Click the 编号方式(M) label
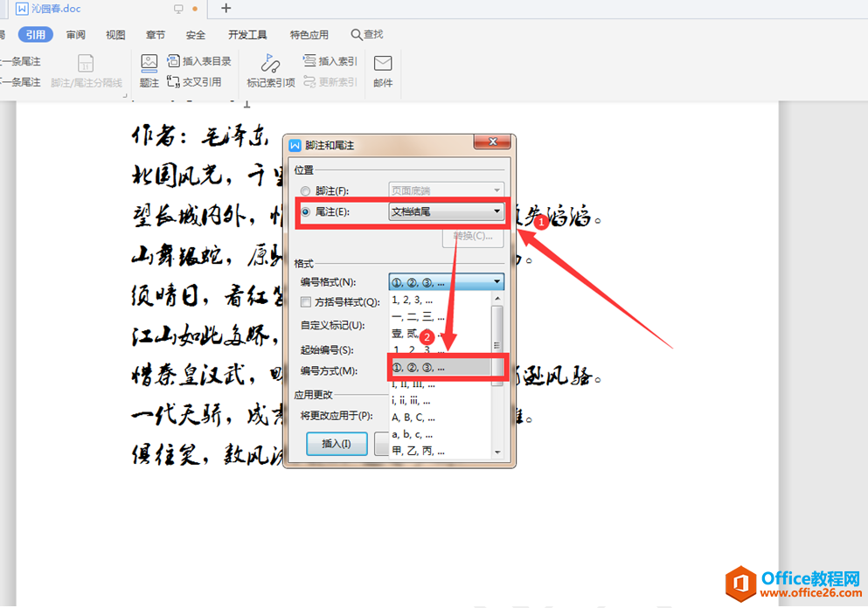 click(x=329, y=370)
